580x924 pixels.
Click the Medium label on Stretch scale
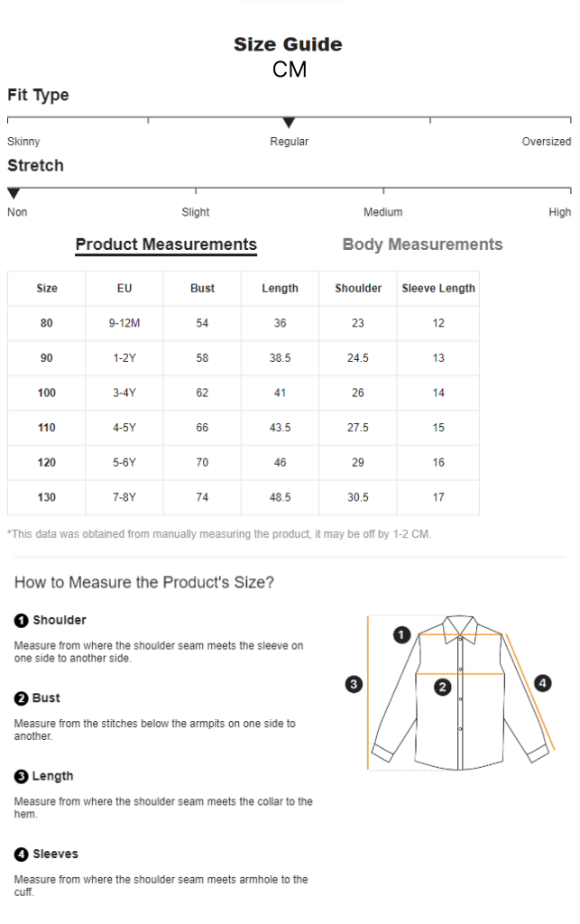[382, 212]
